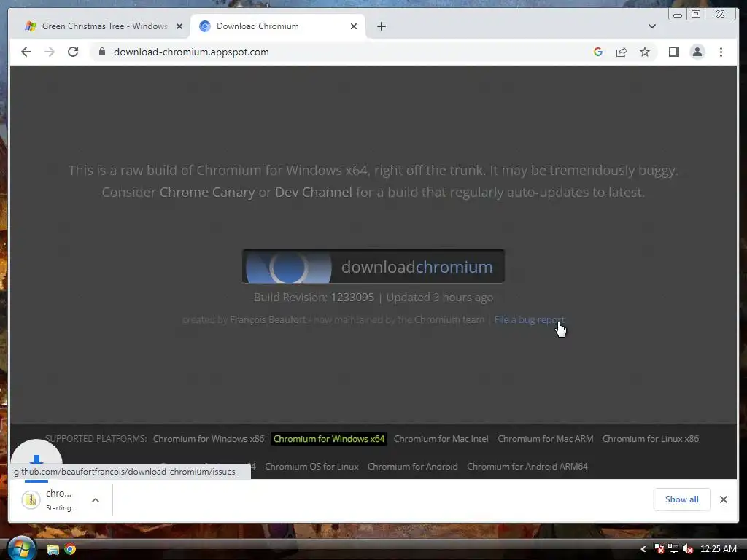Click the build revision number 1233095
The image size is (747, 560).
352,297
